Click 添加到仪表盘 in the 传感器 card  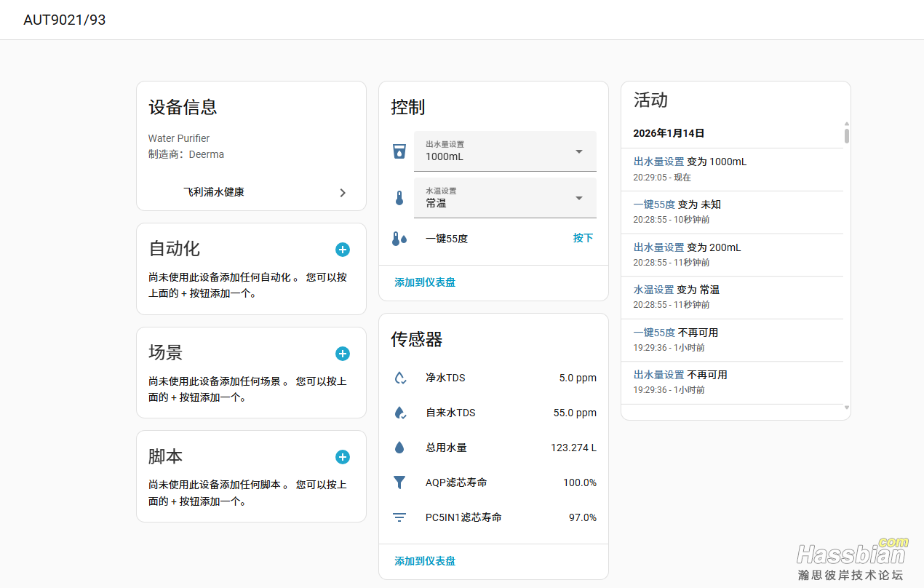click(x=425, y=561)
